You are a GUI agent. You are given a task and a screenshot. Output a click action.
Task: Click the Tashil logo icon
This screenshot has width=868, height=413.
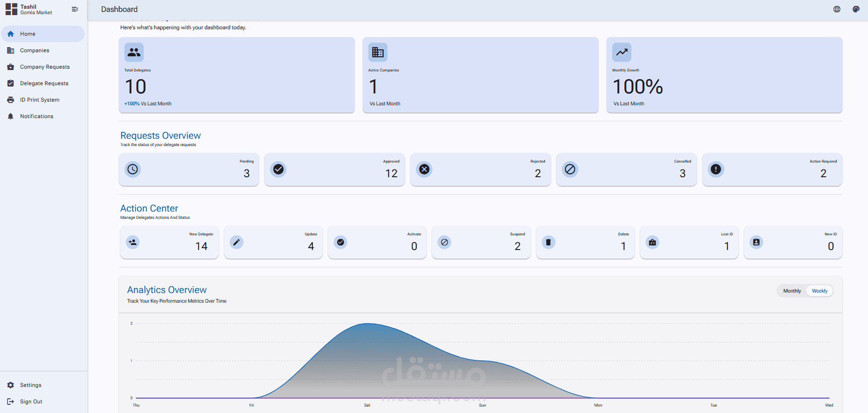[x=11, y=9]
